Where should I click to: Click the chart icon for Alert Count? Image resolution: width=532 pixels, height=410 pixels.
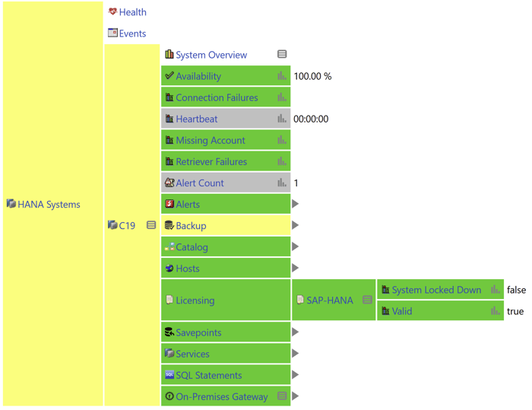click(x=282, y=183)
